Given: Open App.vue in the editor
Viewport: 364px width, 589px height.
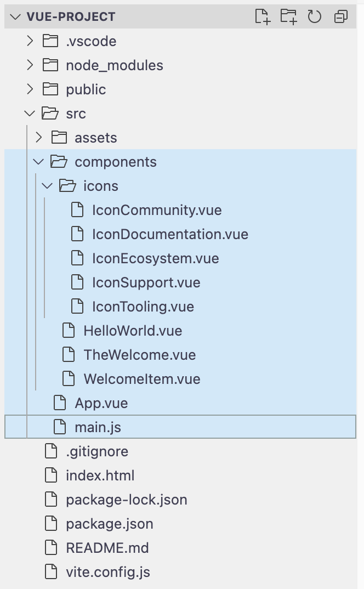Looking at the screenshot, I should point(101,403).
